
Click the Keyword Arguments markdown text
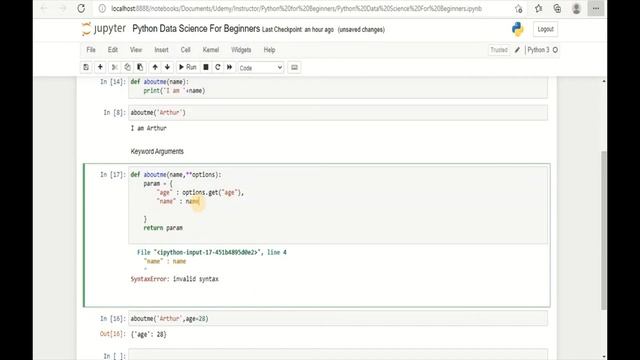click(157, 151)
